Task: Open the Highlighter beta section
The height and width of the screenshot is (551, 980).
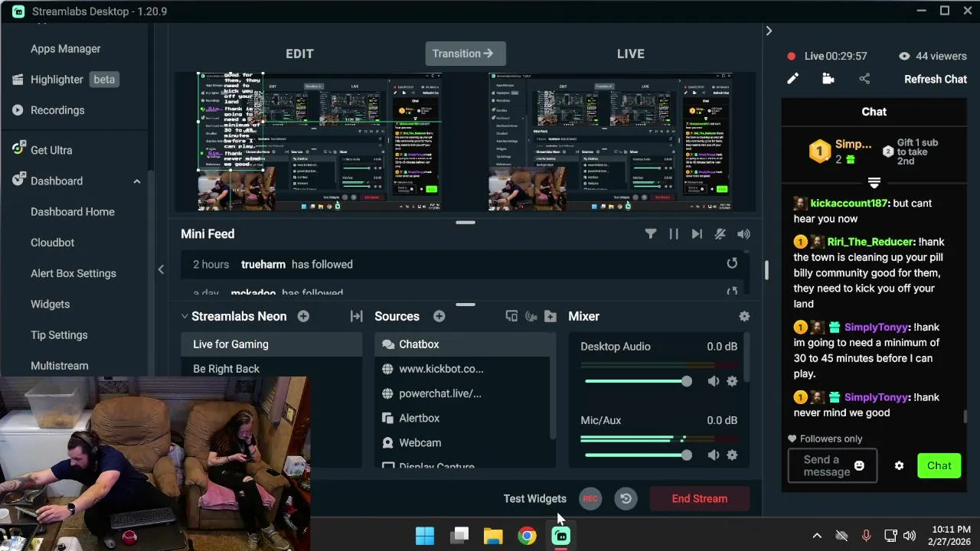Action: pos(73,80)
